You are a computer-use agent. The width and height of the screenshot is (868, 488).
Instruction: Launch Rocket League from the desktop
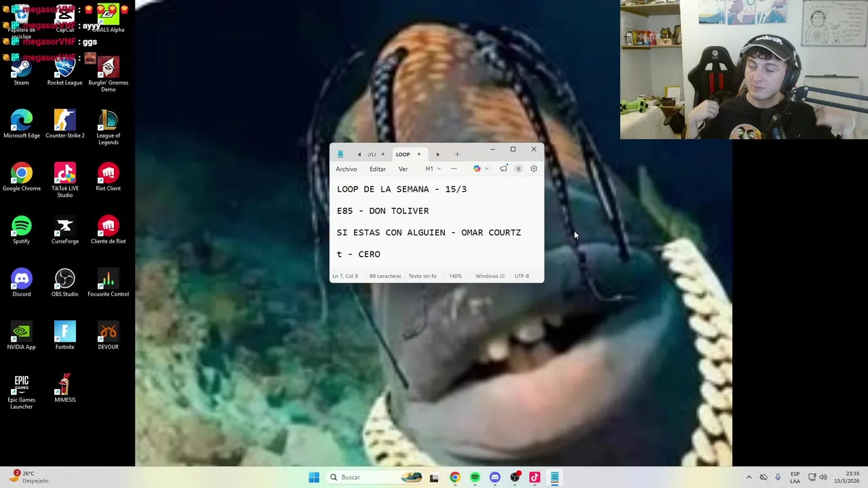(x=64, y=71)
